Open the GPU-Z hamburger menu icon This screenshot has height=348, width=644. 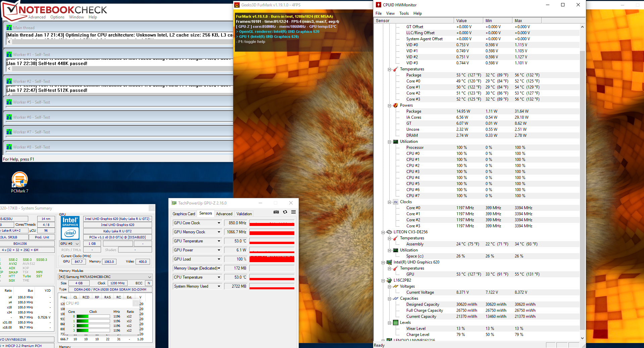click(293, 212)
